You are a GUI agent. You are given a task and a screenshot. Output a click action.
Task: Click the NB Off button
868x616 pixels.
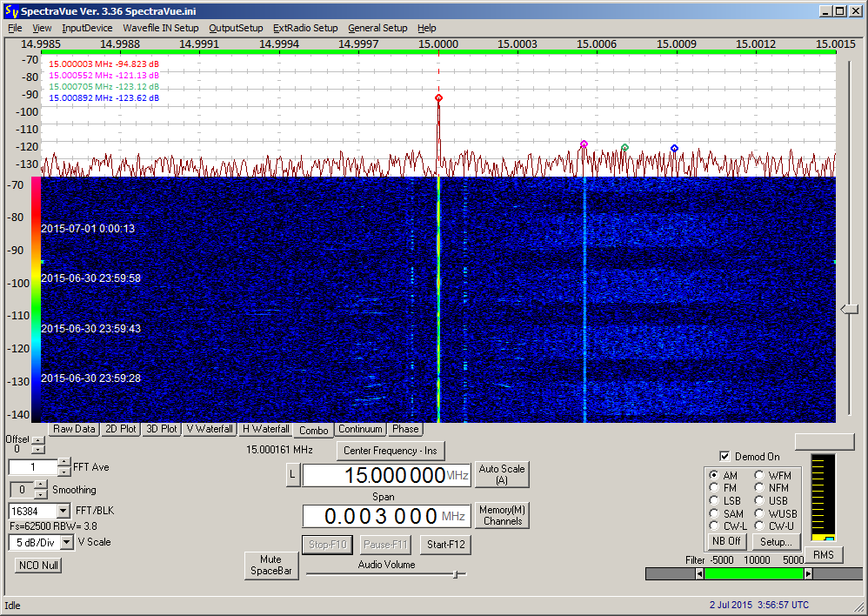coord(726,541)
